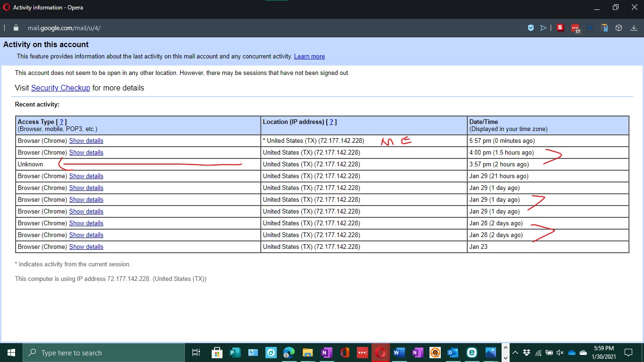Open the Opera extensions cube icon
The image size is (644, 362).
[619, 28]
